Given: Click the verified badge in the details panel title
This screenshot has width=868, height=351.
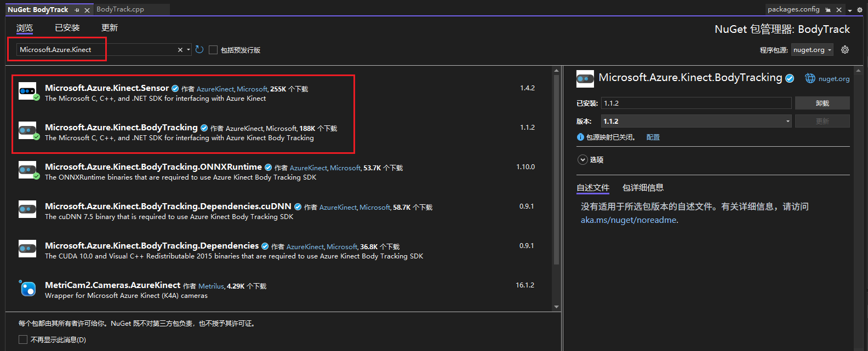Looking at the screenshot, I should tap(790, 78).
